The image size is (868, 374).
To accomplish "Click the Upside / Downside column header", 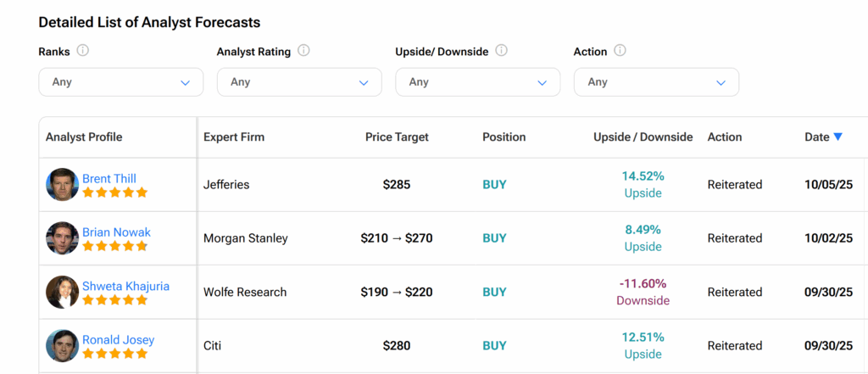I will [643, 137].
